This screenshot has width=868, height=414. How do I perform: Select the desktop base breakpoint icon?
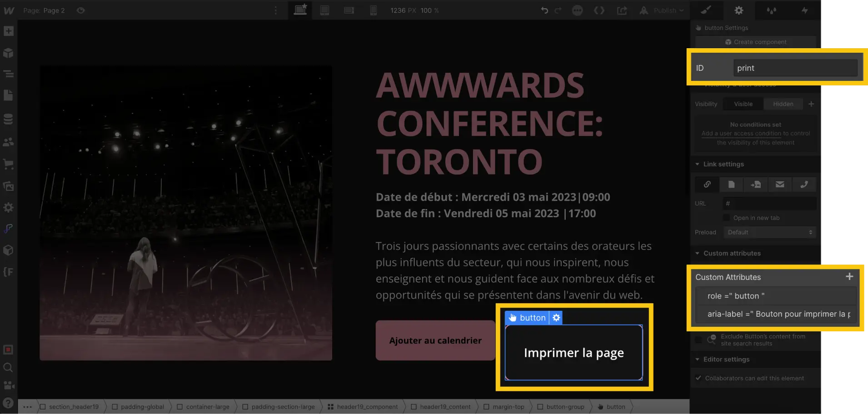pos(300,10)
